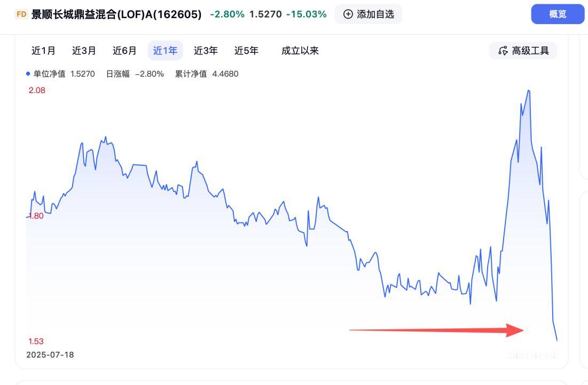Click the chart peak near 2.08
This screenshot has height=385, width=588.
point(529,90)
